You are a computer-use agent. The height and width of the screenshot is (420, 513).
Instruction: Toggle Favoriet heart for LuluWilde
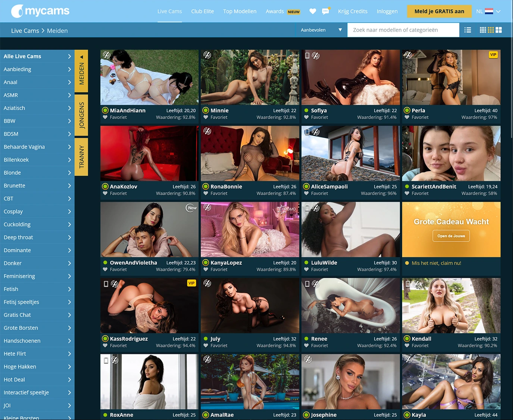tap(306, 270)
